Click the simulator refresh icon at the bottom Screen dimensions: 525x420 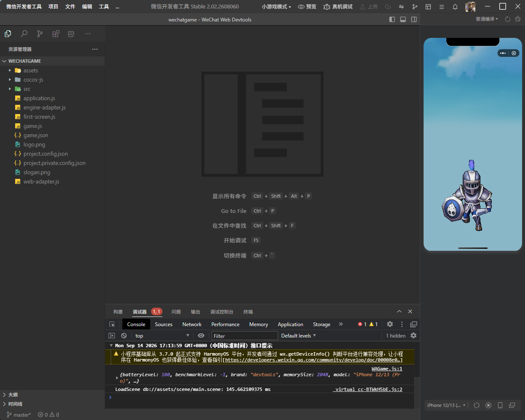point(477,405)
